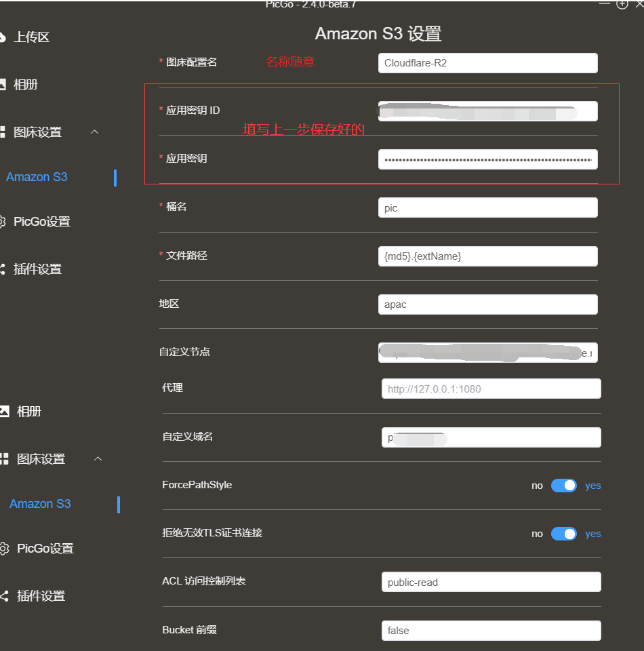Viewport: 644px width, 651px height.
Task: Click the ACL 访问控制列表 field with public-read
Action: point(491,582)
